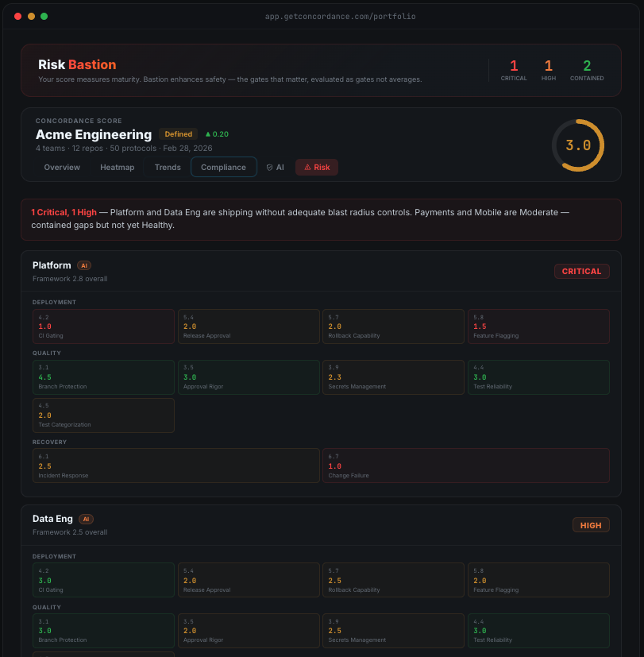Click the green up-arrow score change icon
The width and height of the screenshot is (644, 657).
point(208,134)
